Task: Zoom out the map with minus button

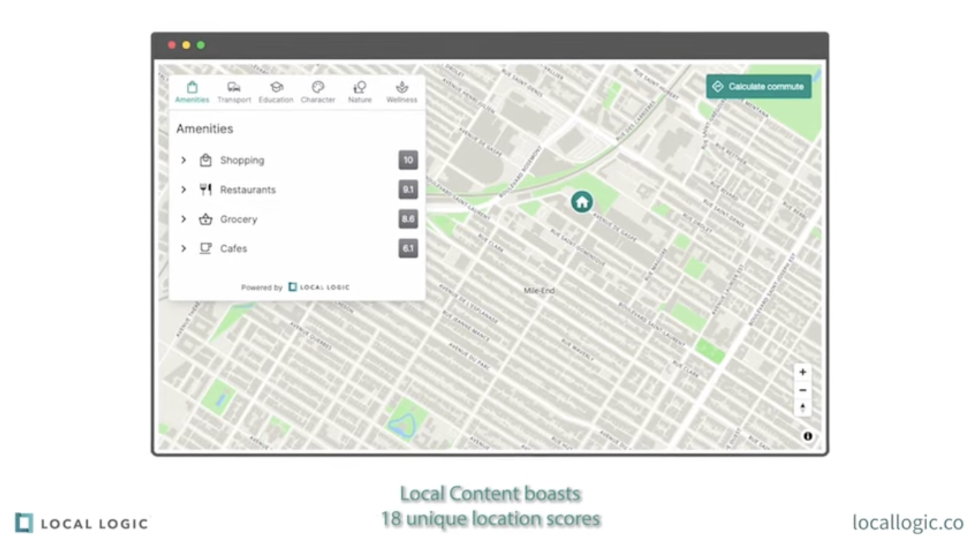Action: 802,390
